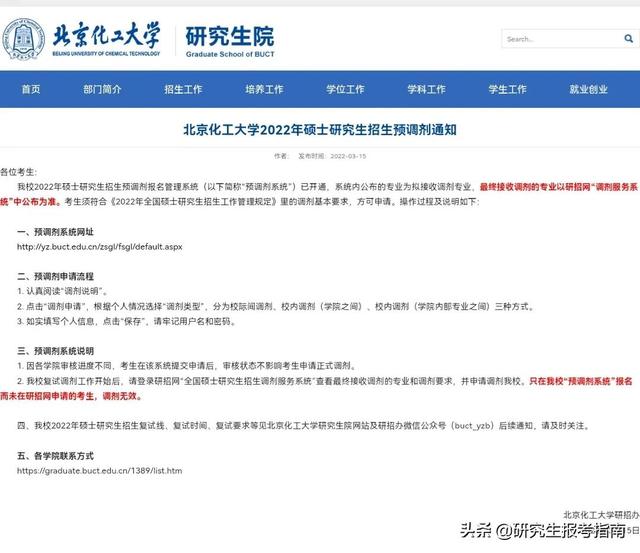Click the red text 而未在研招网申请的考生，调剂无效
This screenshot has width=640, height=553.
tap(71, 396)
